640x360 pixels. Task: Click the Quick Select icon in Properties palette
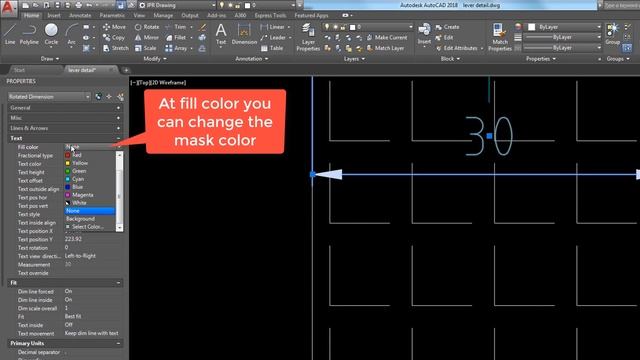coord(120,97)
